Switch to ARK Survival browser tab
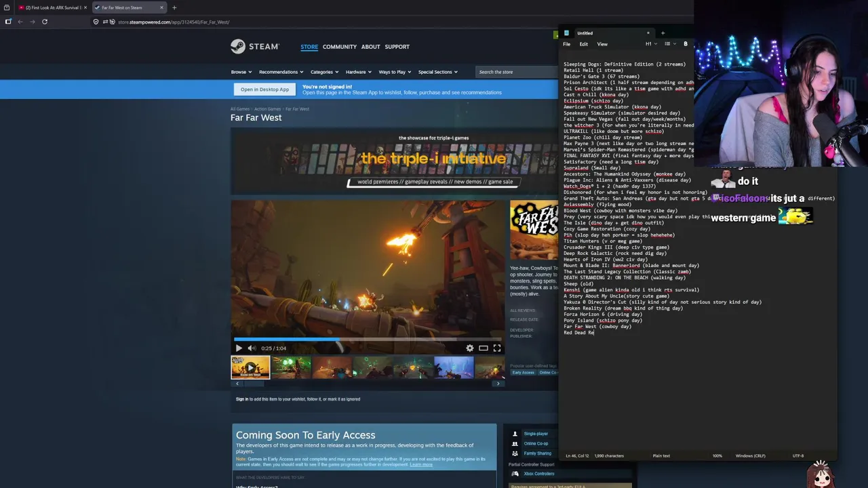The height and width of the screenshot is (488, 868). pyautogui.click(x=53, y=7)
